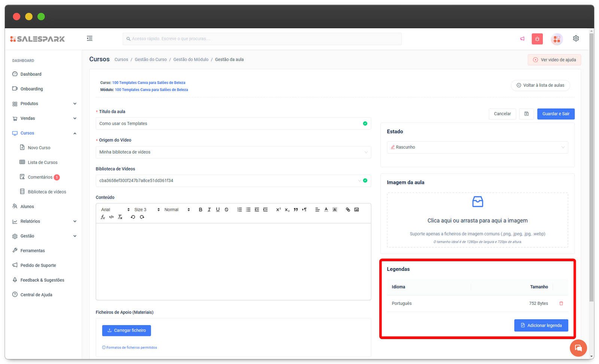Screen dimensions: 599x364
Task: Pick text color in editor toolbar
Action: tap(326, 210)
